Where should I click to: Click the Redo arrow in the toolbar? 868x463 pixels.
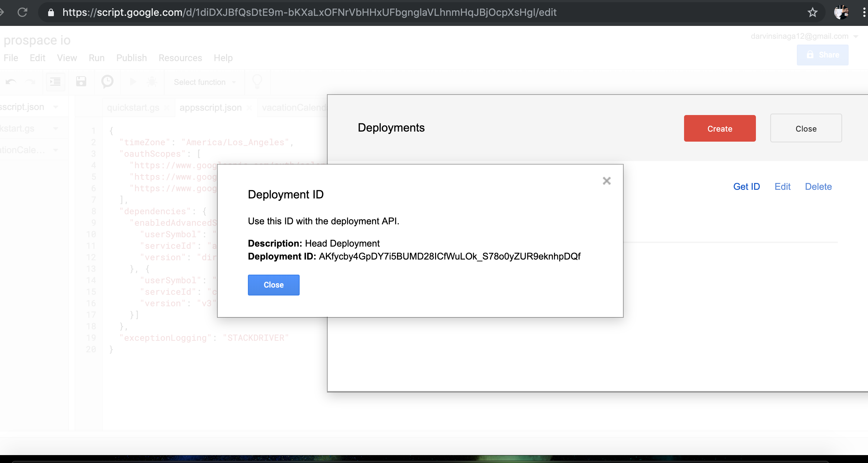(x=30, y=82)
